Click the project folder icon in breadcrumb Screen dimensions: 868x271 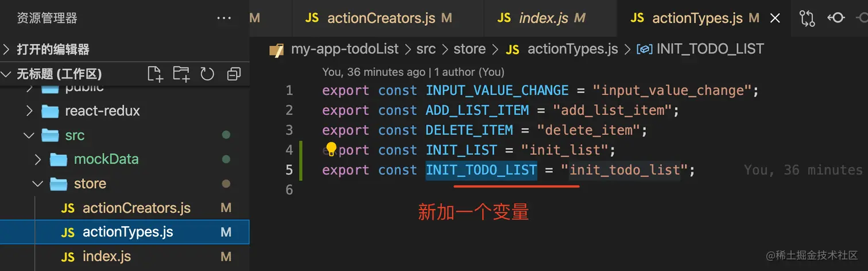coord(277,49)
